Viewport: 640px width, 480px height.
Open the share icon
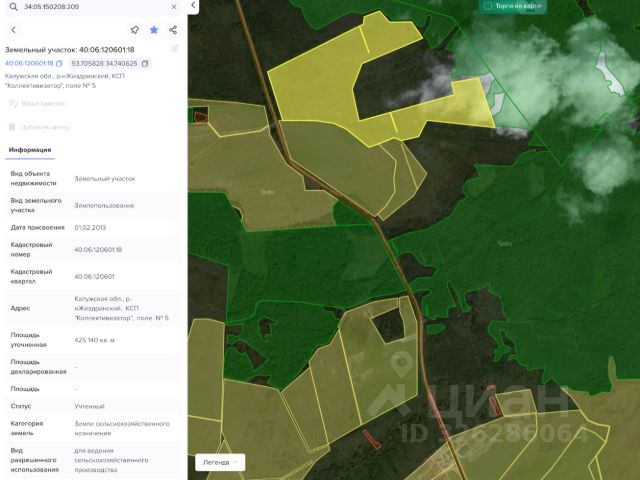pyautogui.click(x=173, y=30)
